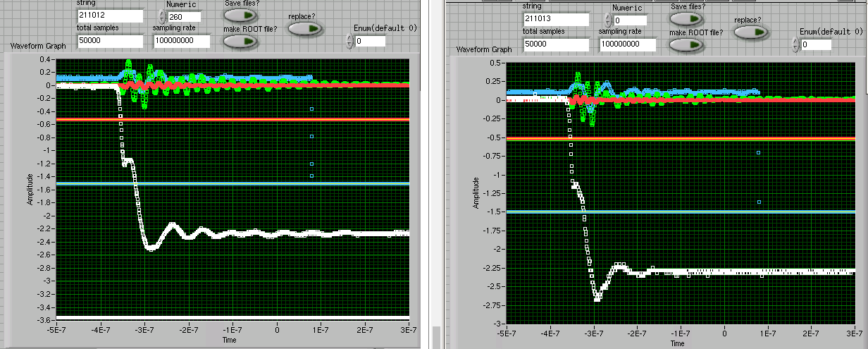868x349 pixels.
Task: Click 'Waveform Graph' label in left window
Action: pos(38,46)
